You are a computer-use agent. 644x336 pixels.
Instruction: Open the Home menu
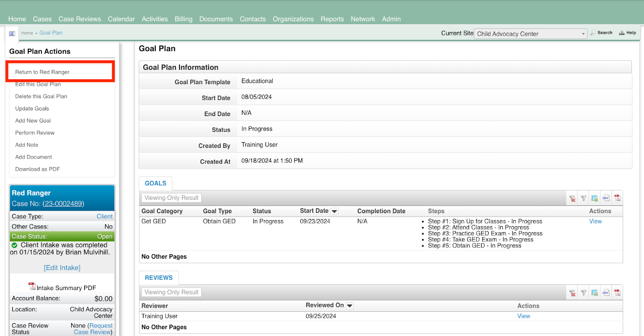pos(17,19)
